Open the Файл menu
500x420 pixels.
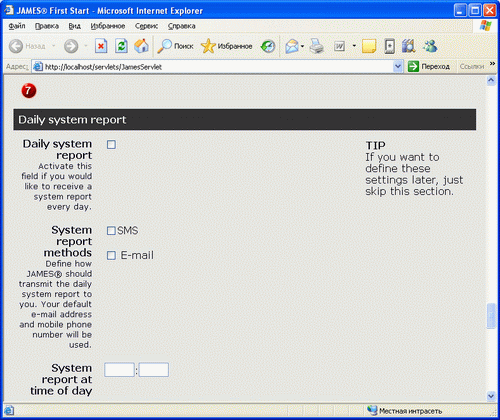coord(17,26)
